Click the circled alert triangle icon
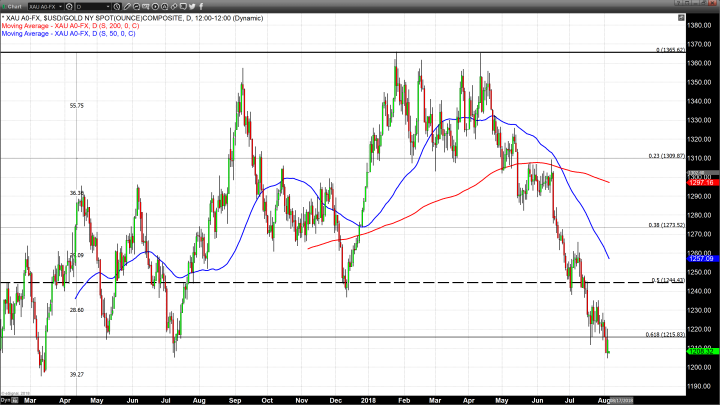The image size is (720, 405). [164, 6]
